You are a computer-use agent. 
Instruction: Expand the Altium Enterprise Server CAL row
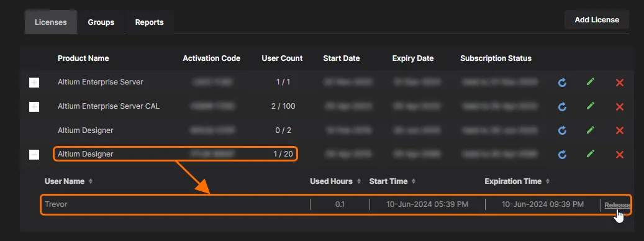[x=34, y=107]
